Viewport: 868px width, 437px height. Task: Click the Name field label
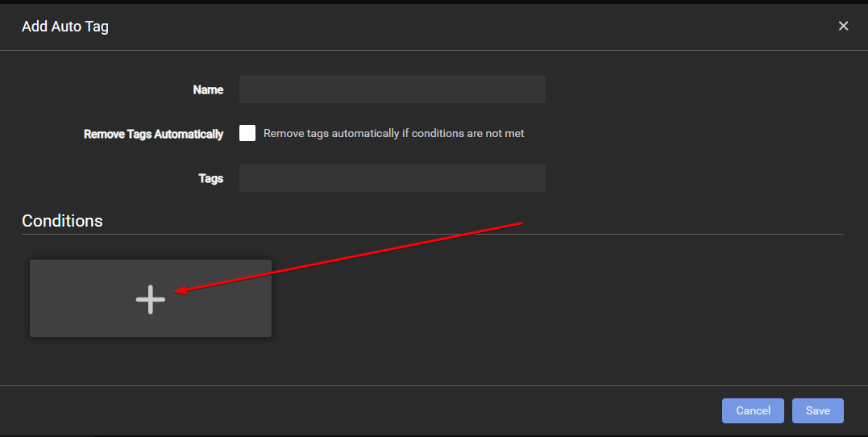tap(208, 90)
